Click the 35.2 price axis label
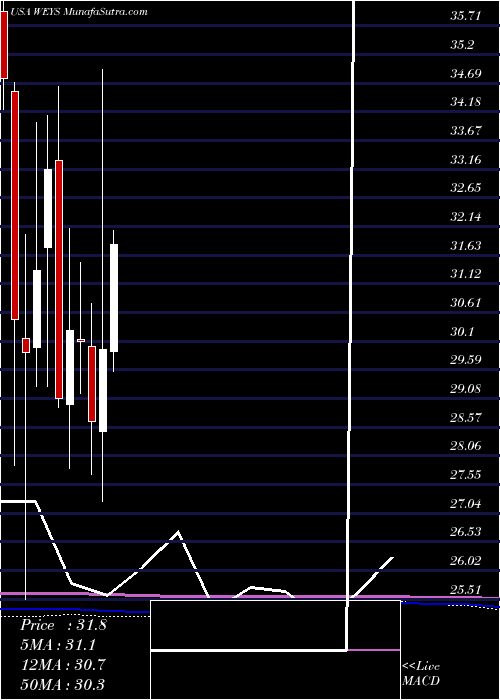 462,45
